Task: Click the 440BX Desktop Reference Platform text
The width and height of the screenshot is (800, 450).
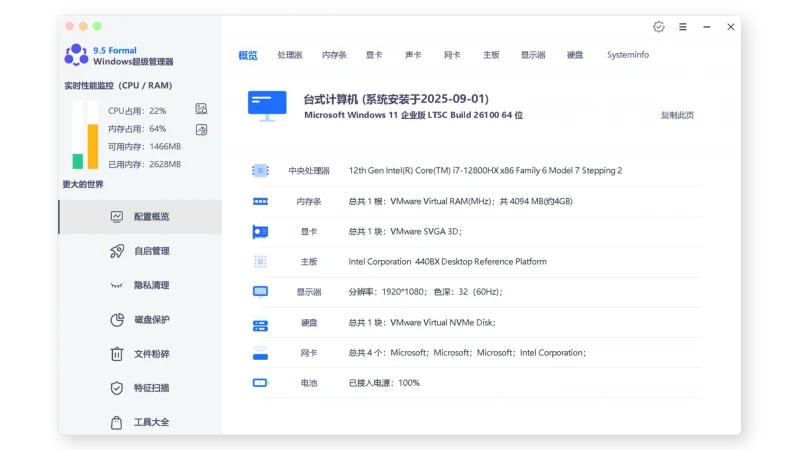Action: click(447, 262)
